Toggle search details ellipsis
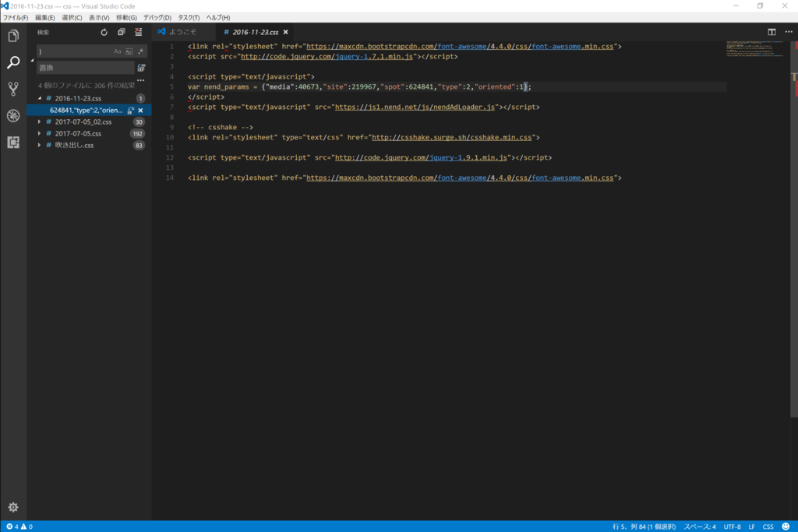 pyautogui.click(x=140, y=80)
